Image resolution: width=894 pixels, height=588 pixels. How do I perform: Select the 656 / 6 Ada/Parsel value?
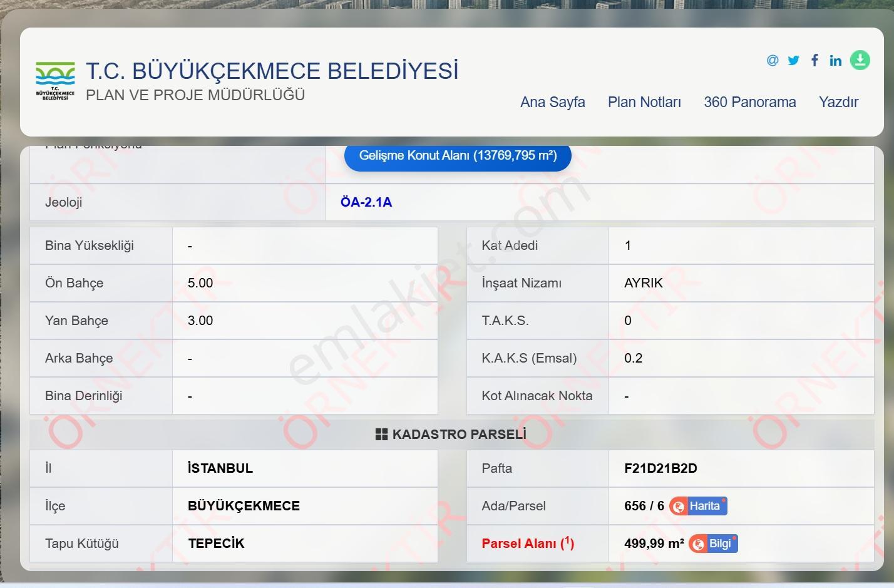(x=644, y=506)
